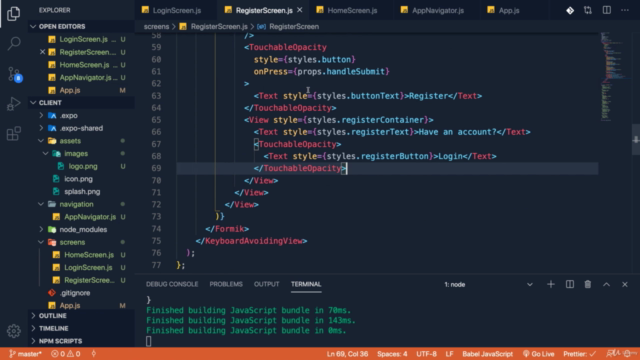Open Source Control view with badge
This screenshot has height=360, width=640.
click(x=14, y=74)
